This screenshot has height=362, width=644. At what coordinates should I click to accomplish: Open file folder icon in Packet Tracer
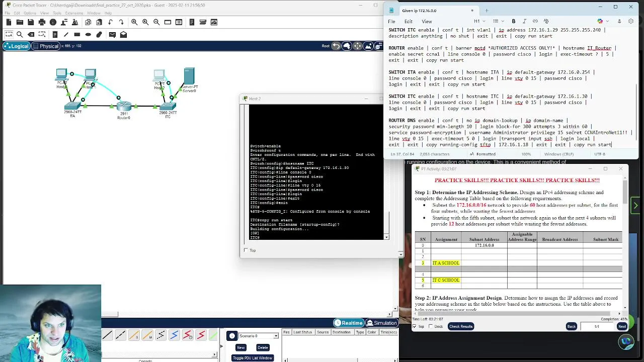(20, 22)
